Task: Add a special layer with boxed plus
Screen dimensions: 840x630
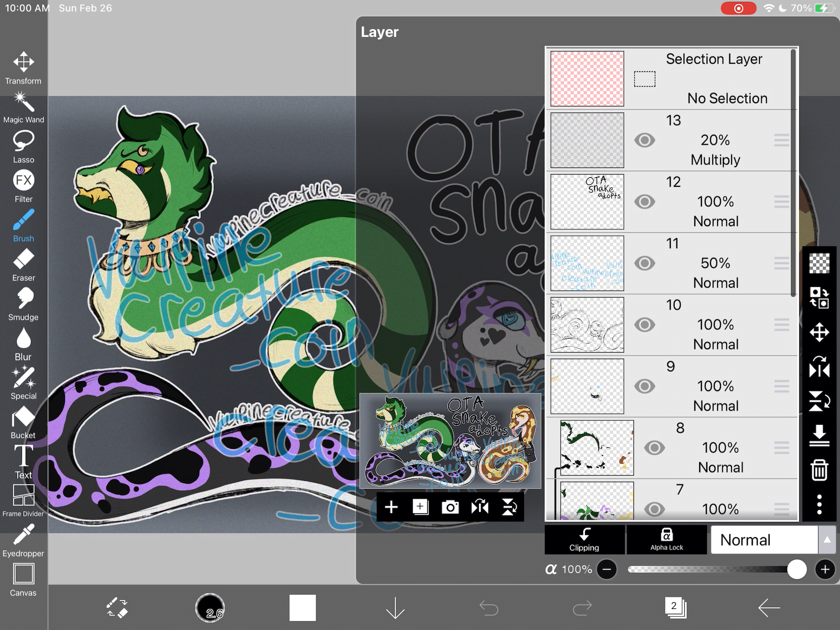Action: point(420,507)
